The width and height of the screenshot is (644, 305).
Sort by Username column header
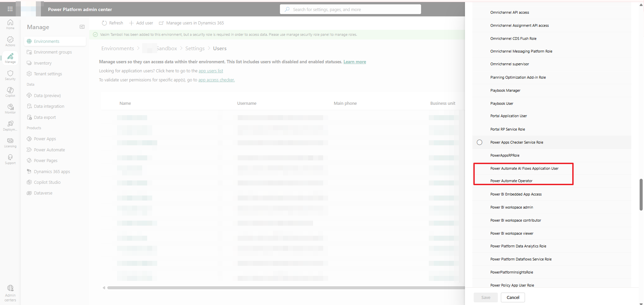[247, 103]
